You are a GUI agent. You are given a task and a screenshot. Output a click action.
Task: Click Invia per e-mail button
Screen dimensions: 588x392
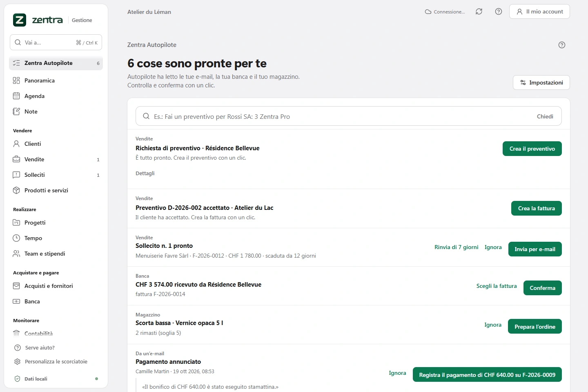click(x=535, y=249)
